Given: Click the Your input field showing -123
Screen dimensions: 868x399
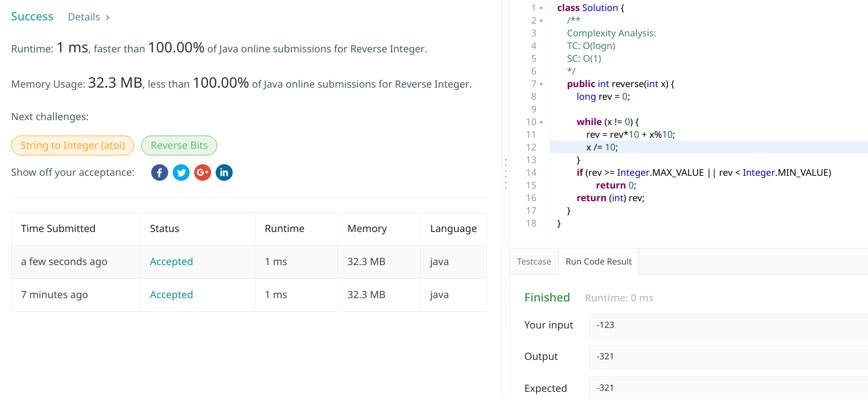Looking at the screenshot, I should point(728,325).
